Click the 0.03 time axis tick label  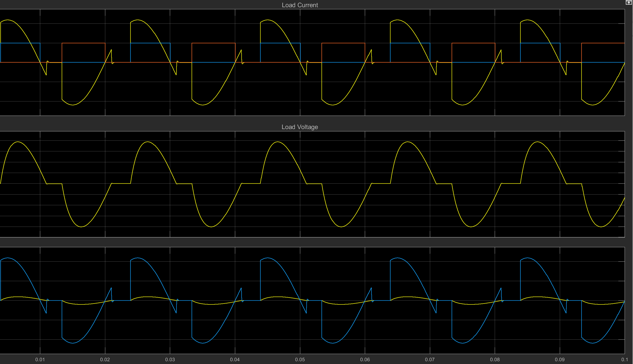pos(170,360)
